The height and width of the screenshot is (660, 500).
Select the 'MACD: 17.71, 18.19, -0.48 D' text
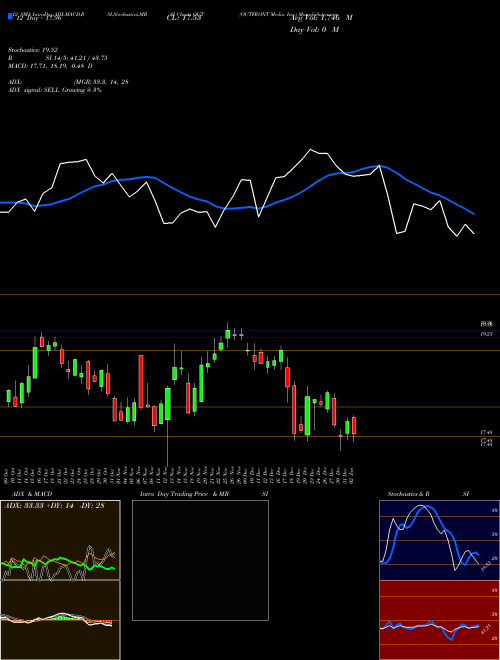(x=50, y=66)
